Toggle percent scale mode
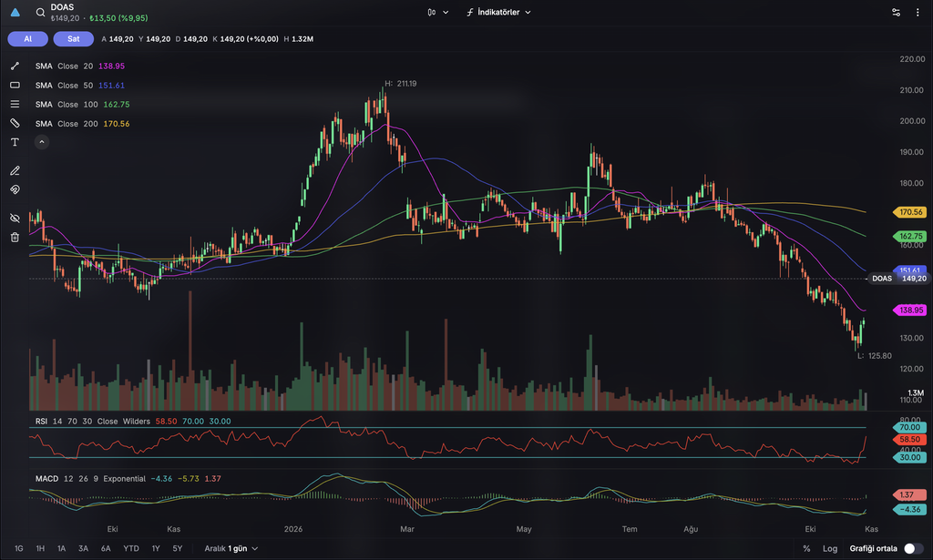Screen dimensions: 933x560 coord(806,549)
